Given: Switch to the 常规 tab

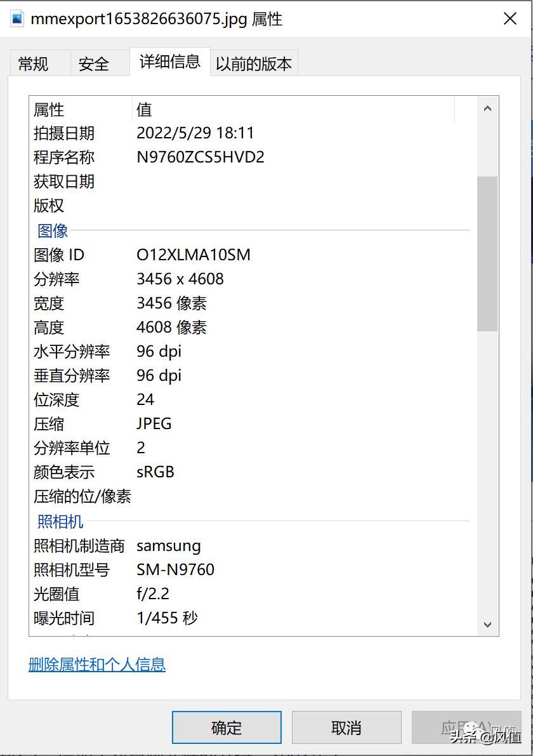Looking at the screenshot, I should click(41, 63).
